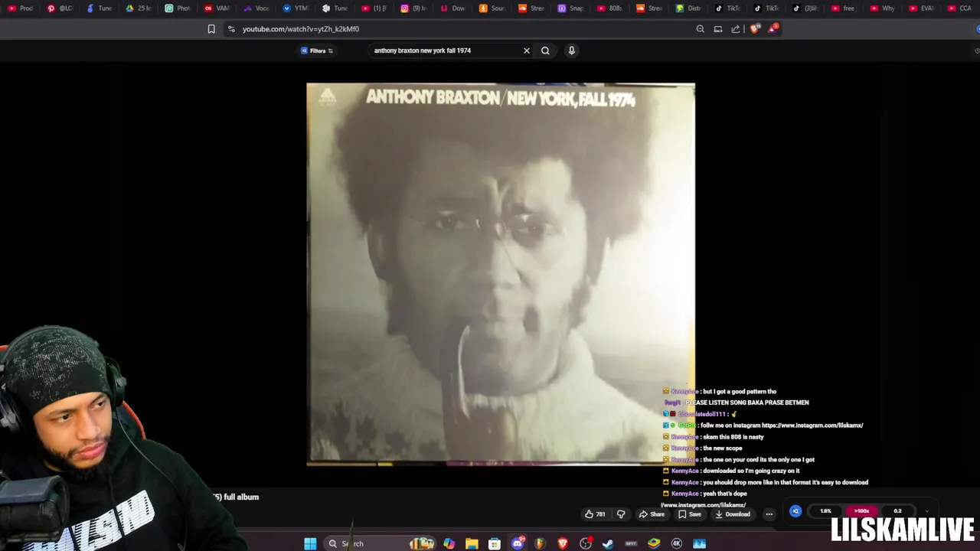
Task: Switch to the Voca tab
Action: point(257,8)
